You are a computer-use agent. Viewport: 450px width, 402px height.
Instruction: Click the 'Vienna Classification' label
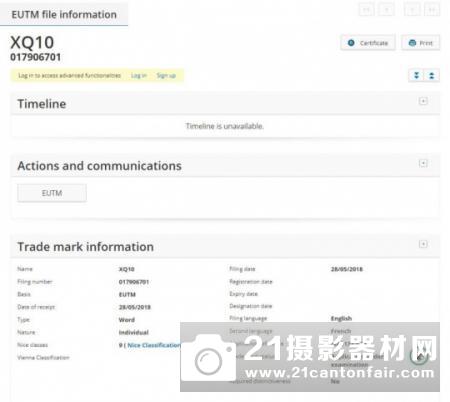[x=43, y=358]
